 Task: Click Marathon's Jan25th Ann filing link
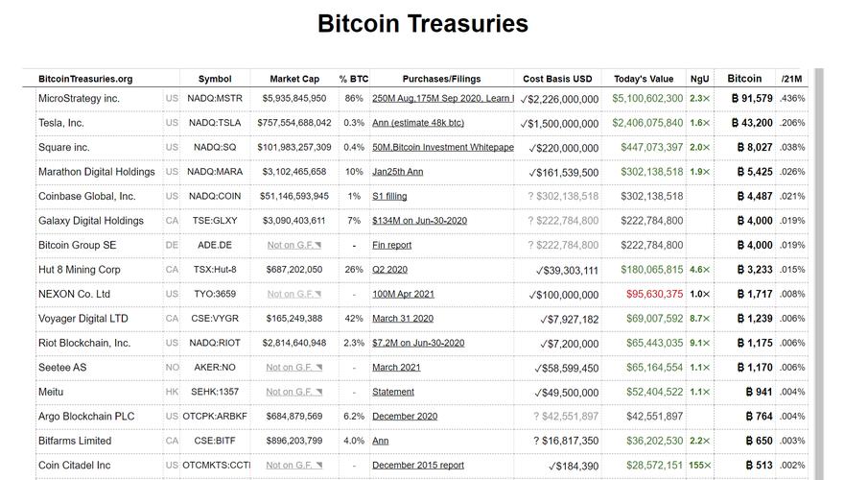click(x=397, y=172)
